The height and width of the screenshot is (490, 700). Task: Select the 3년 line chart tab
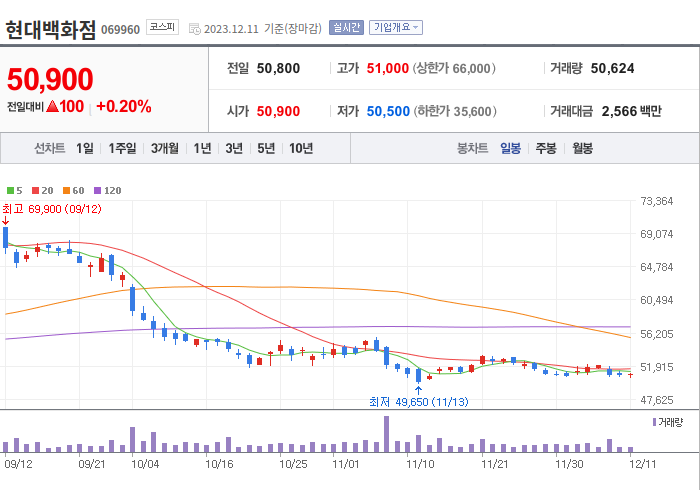[234, 148]
